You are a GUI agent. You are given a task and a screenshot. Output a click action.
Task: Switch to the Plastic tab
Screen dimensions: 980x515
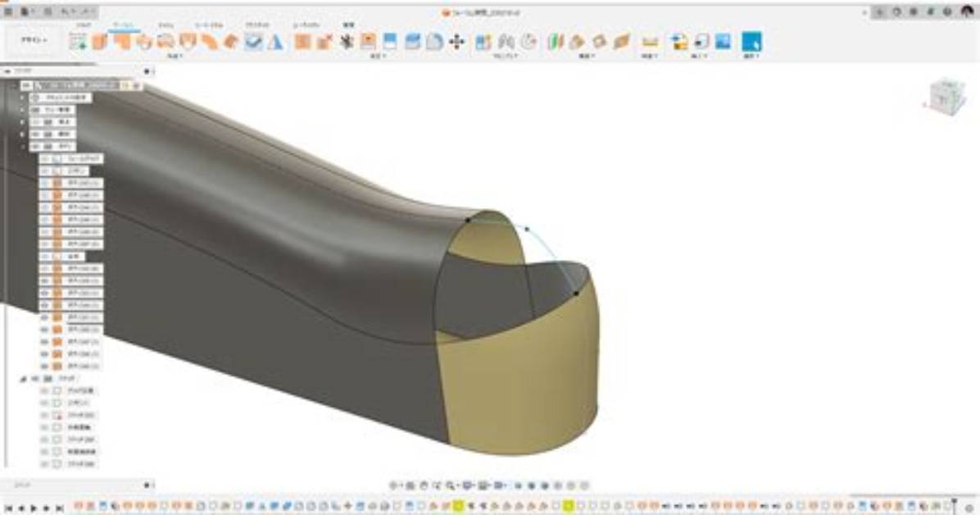(256, 25)
